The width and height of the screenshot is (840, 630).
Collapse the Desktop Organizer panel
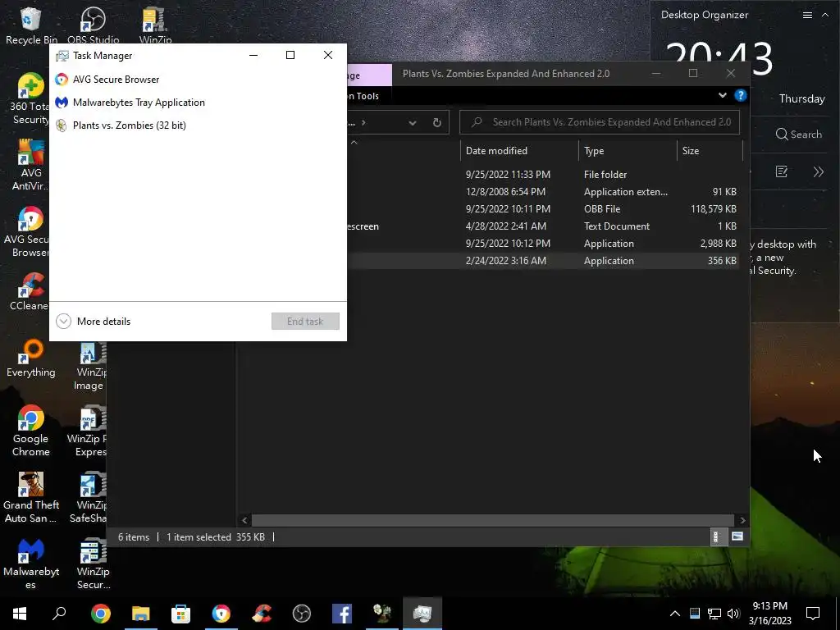click(x=825, y=15)
